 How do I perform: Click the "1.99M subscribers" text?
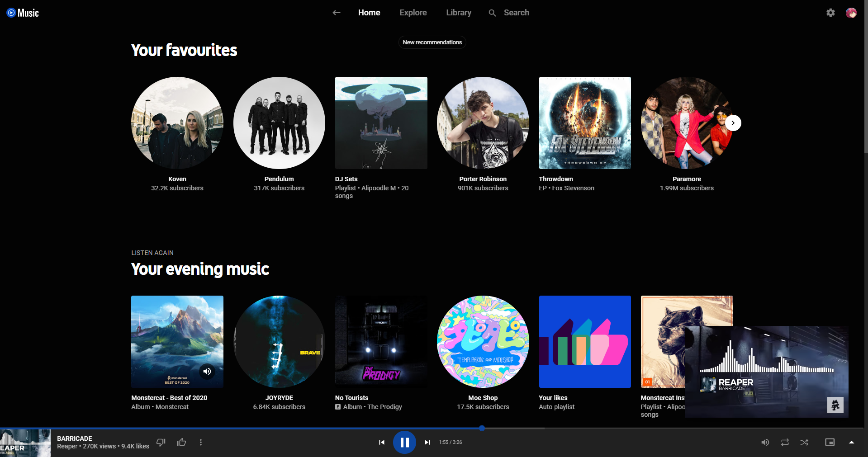click(x=687, y=188)
